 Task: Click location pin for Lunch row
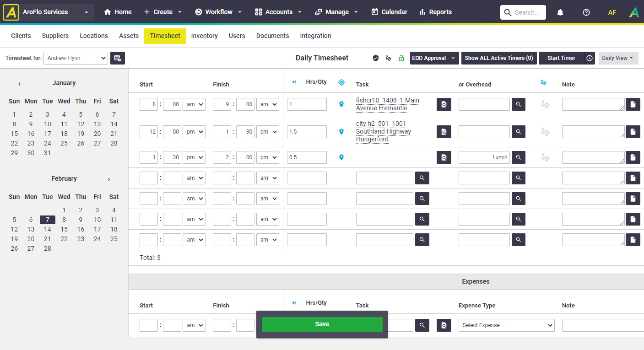[341, 157]
